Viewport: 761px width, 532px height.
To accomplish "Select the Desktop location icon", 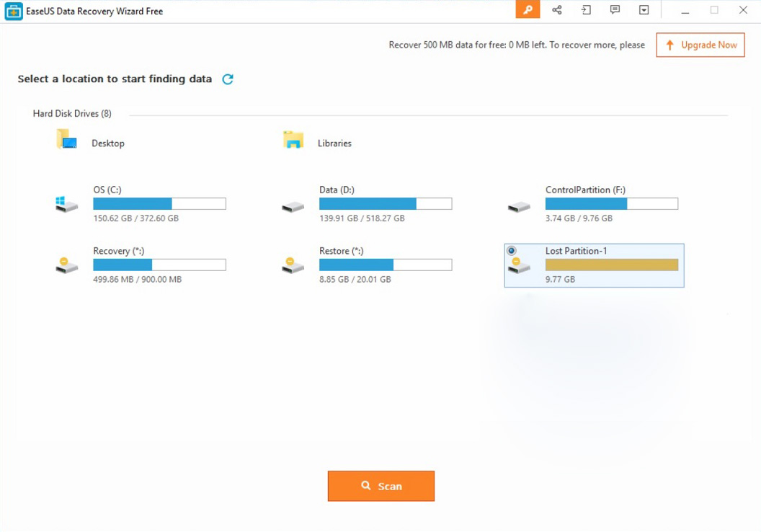I will pos(66,138).
